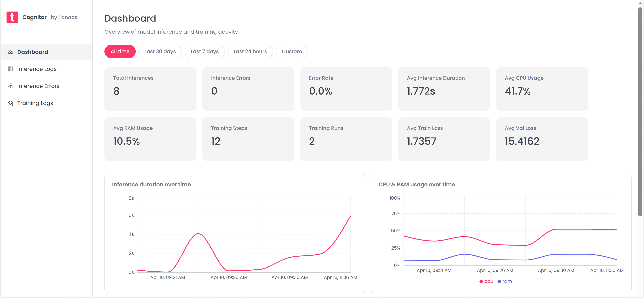
Task: Open Inference Logs page from sidebar
Action: pos(37,69)
